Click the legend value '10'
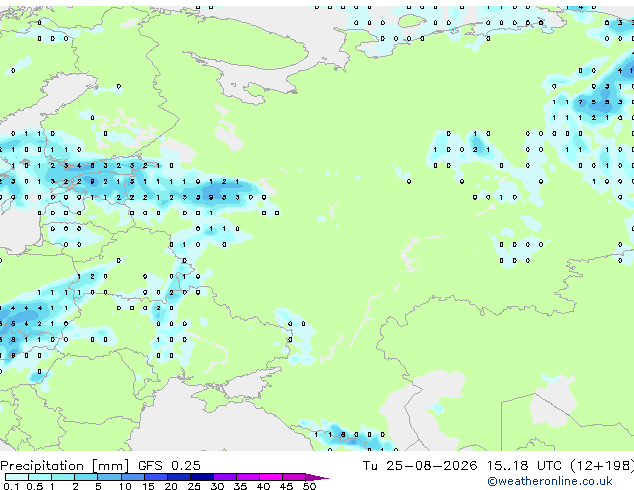Screen dimensions: 634x490 tap(125, 486)
